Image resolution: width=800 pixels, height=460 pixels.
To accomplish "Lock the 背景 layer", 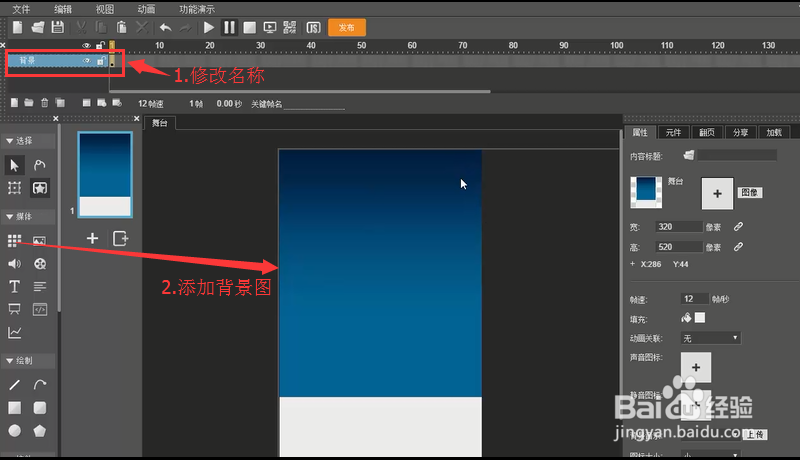I will pyautogui.click(x=101, y=61).
